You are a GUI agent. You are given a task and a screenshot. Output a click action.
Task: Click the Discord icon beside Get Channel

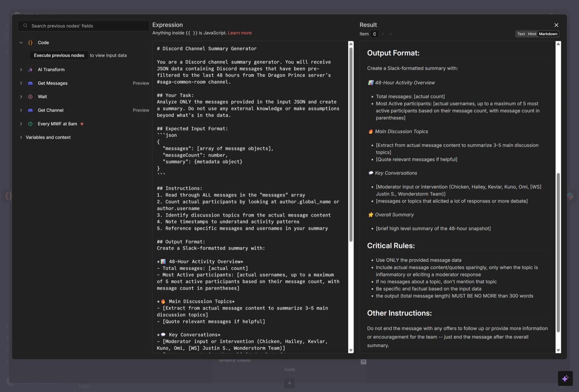click(x=30, y=110)
